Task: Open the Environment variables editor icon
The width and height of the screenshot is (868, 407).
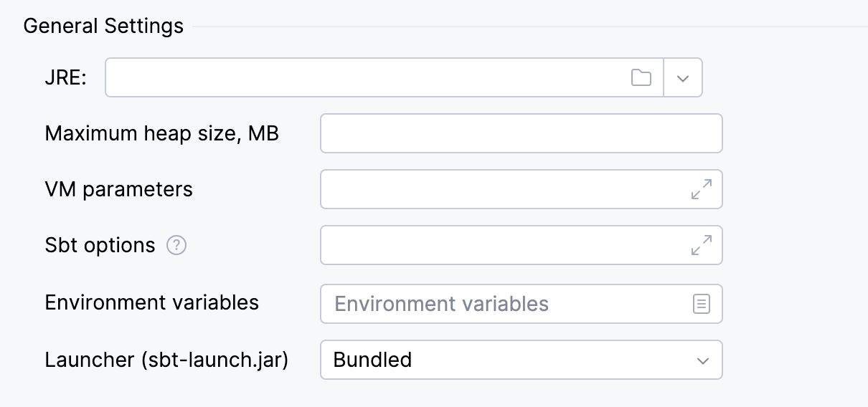Action: (x=701, y=304)
